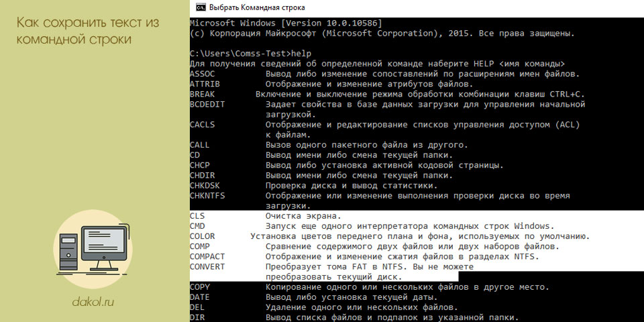The width and height of the screenshot is (644, 322).
Task: Select the CHKDSK command row
Action: [x=314, y=186]
